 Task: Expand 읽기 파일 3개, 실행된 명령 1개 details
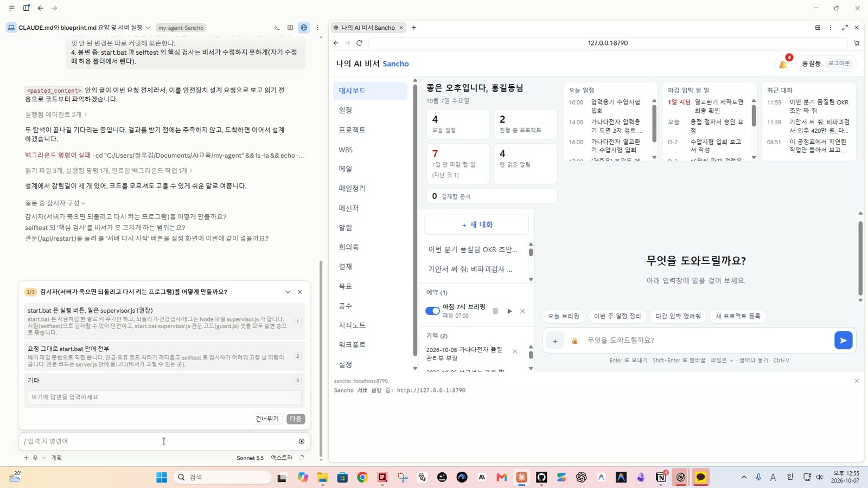[x=108, y=171]
